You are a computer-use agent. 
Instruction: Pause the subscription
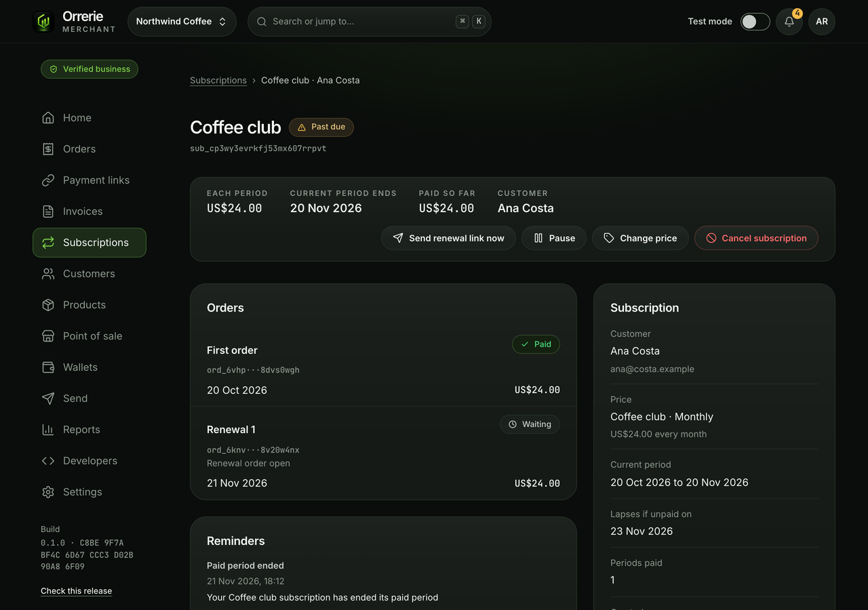point(554,238)
